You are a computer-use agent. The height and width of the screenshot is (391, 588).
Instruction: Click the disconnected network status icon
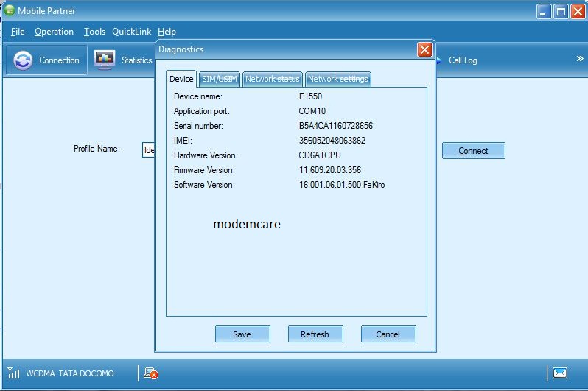(151, 374)
